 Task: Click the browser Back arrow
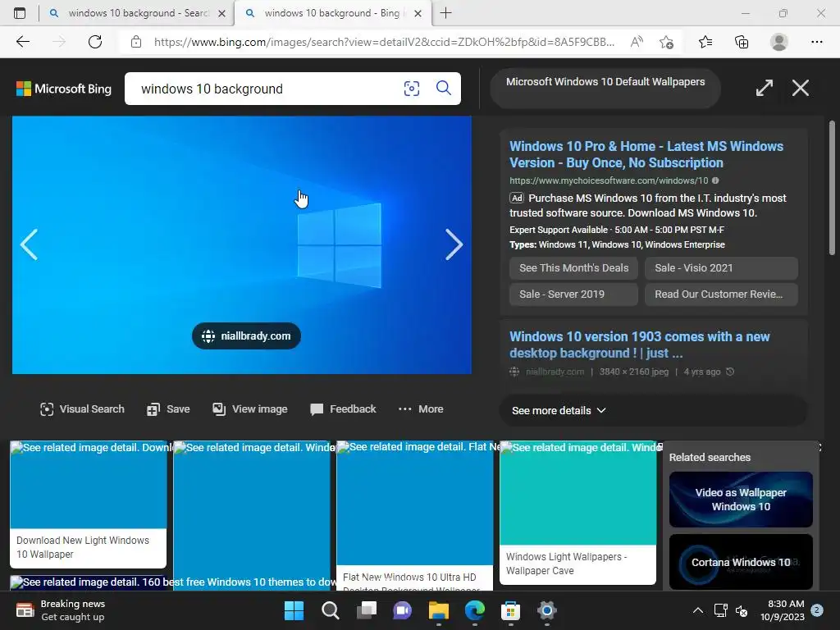[x=22, y=42]
